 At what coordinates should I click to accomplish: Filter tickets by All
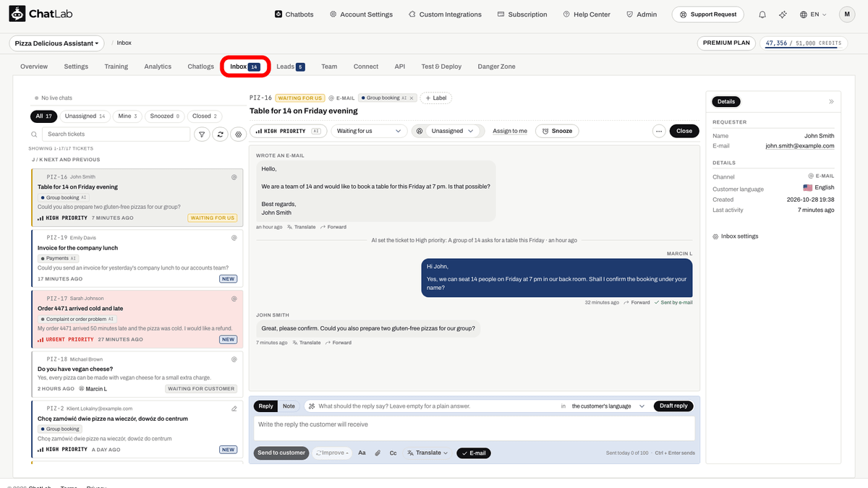(x=44, y=116)
